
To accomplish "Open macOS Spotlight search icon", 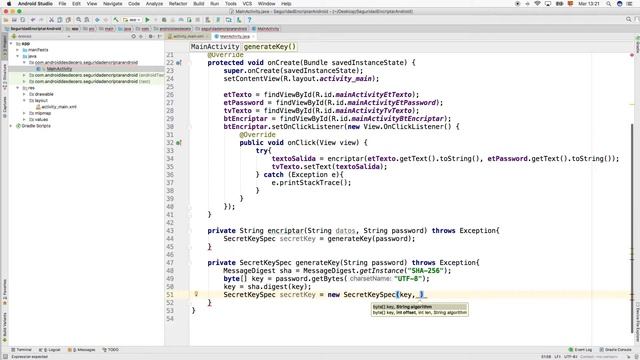I will click(x=608, y=4).
